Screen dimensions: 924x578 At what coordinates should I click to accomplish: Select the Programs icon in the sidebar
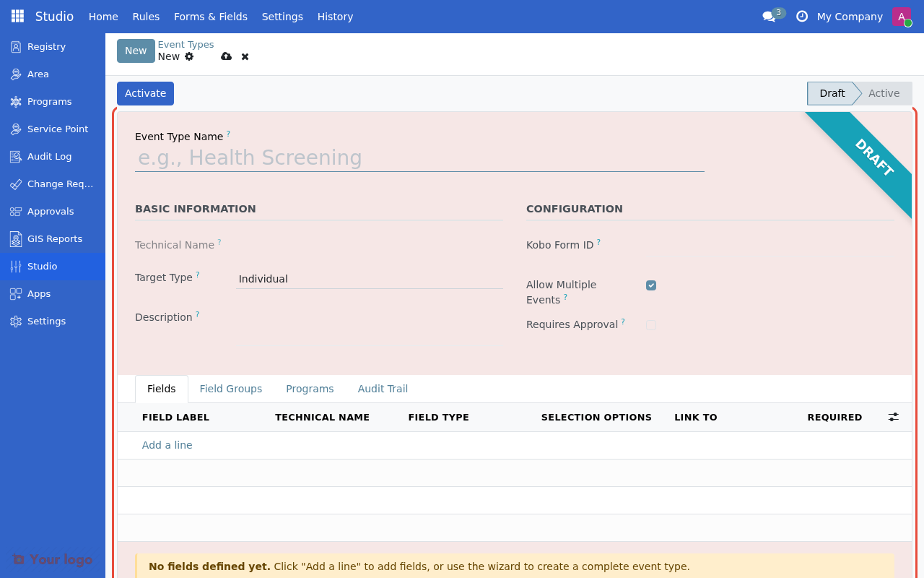coord(19,101)
